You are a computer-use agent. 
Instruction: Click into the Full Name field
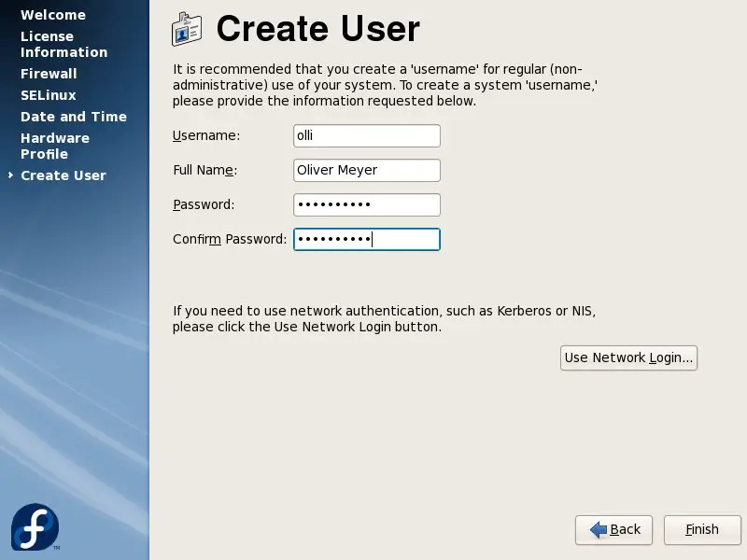[367, 170]
